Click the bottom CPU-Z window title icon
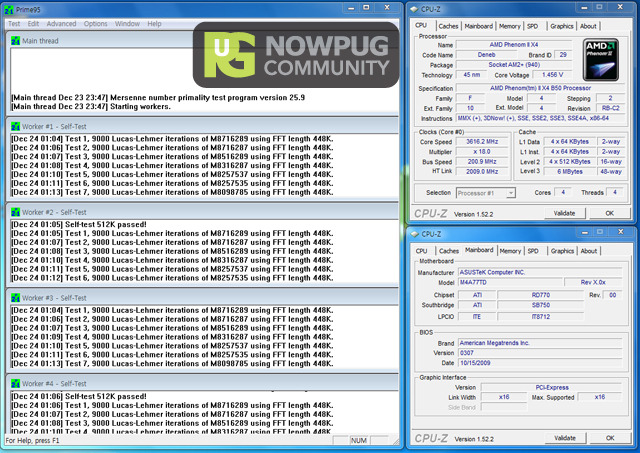Image resolution: width=640 pixels, height=453 pixels. pos(415,234)
